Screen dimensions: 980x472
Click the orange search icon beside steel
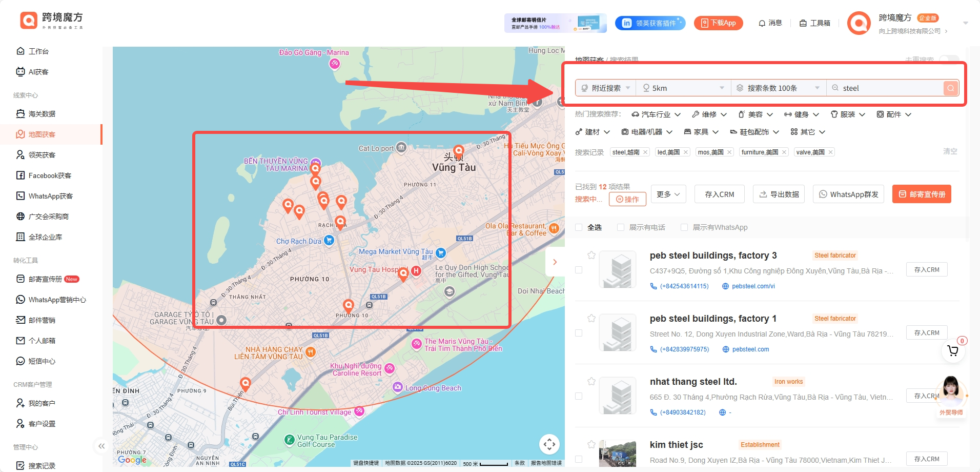coord(950,88)
